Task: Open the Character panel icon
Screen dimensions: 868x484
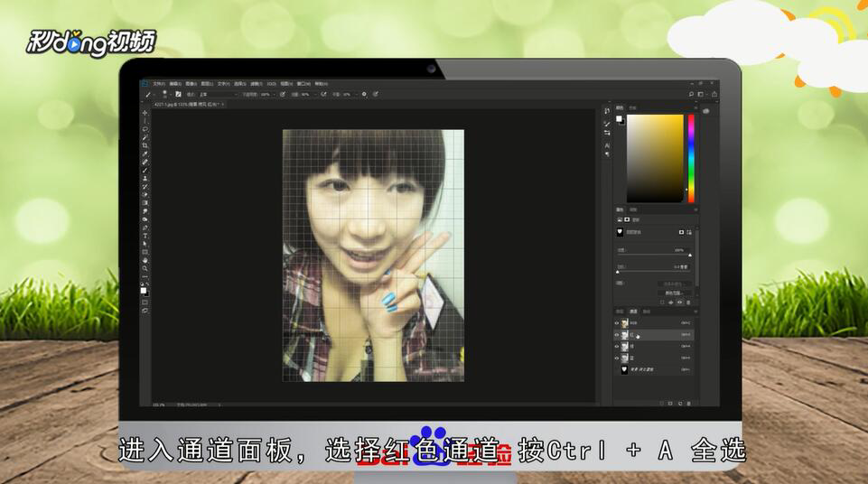Action: pos(607,145)
